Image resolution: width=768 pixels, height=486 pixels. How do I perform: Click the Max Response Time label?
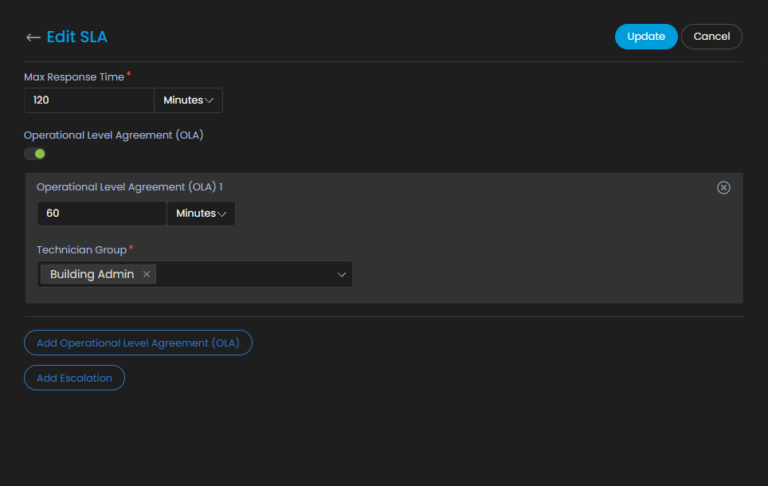tap(73, 76)
